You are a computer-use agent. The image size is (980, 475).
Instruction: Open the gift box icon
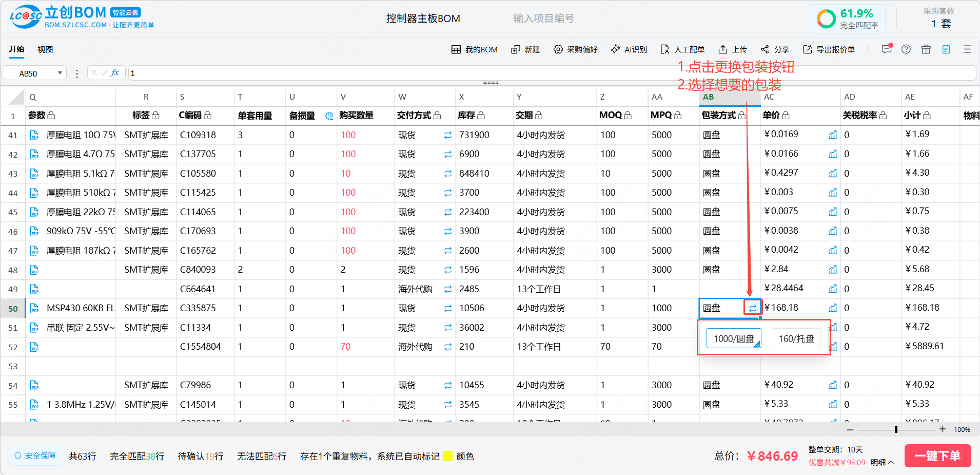click(926, 49)
